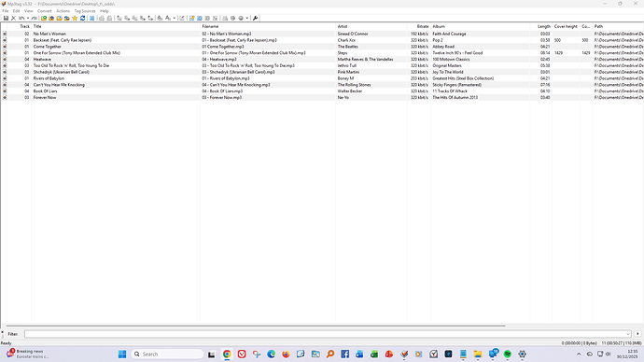The width and height of the screenshot is (644, 362).
Task: Save tags with the floppy disk icon
Action: tap(6, 18)
